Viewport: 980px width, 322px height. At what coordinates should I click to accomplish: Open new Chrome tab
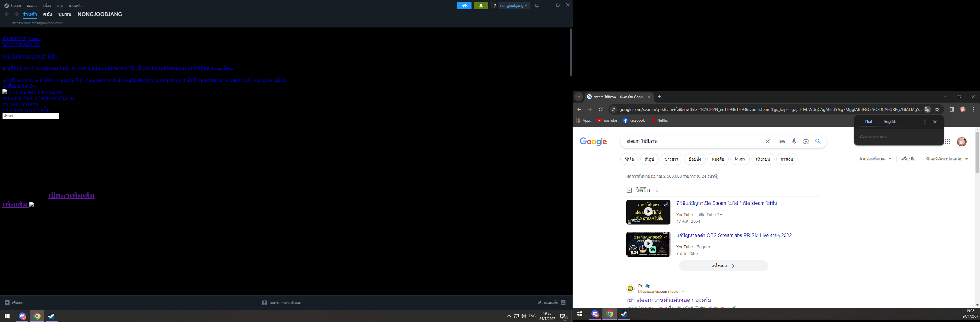(x=660, y=97)
